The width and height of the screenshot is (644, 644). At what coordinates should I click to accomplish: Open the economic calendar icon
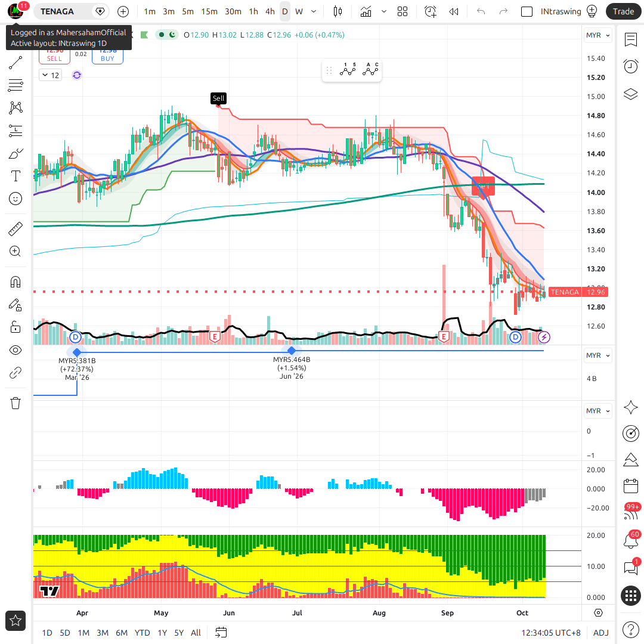coord(630,487)
